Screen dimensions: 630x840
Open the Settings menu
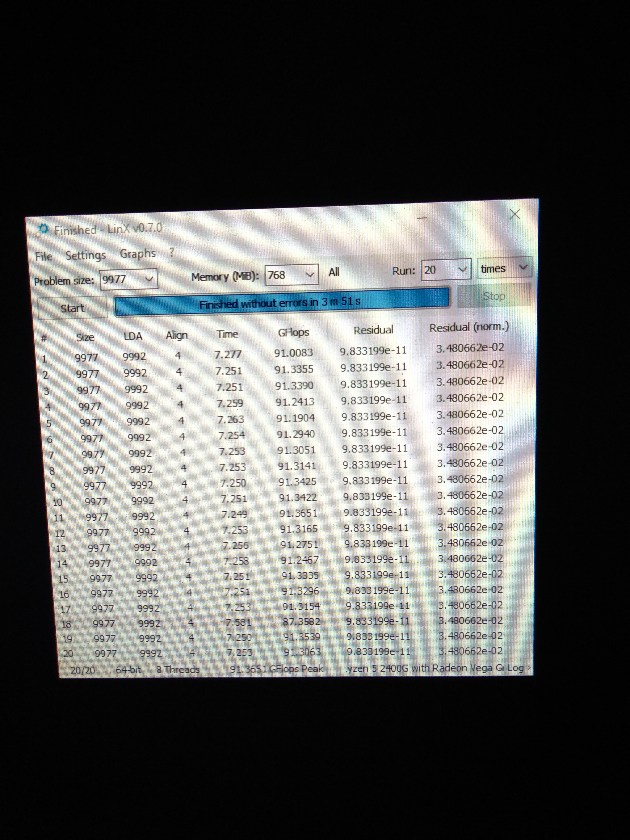(x=85, y=255)
